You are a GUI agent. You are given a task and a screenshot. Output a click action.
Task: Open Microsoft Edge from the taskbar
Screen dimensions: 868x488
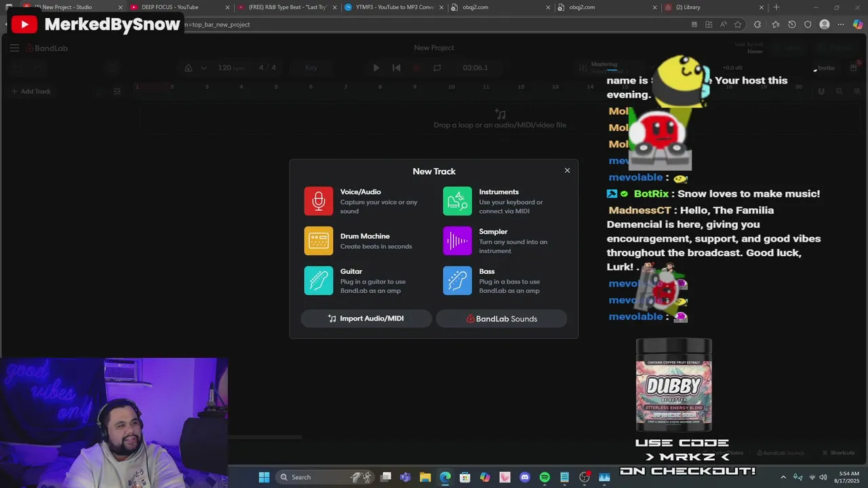pyautogui.click(x=445, y=477)
